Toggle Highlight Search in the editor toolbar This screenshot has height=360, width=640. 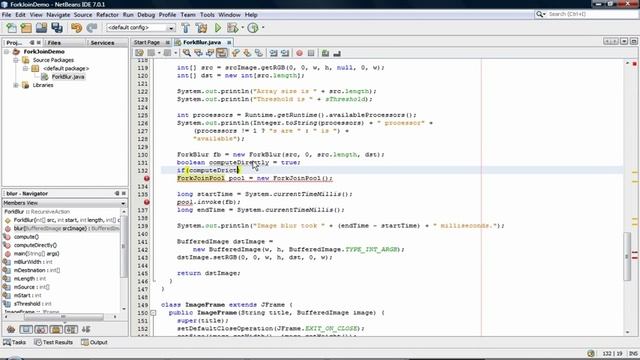pos(222,53)
